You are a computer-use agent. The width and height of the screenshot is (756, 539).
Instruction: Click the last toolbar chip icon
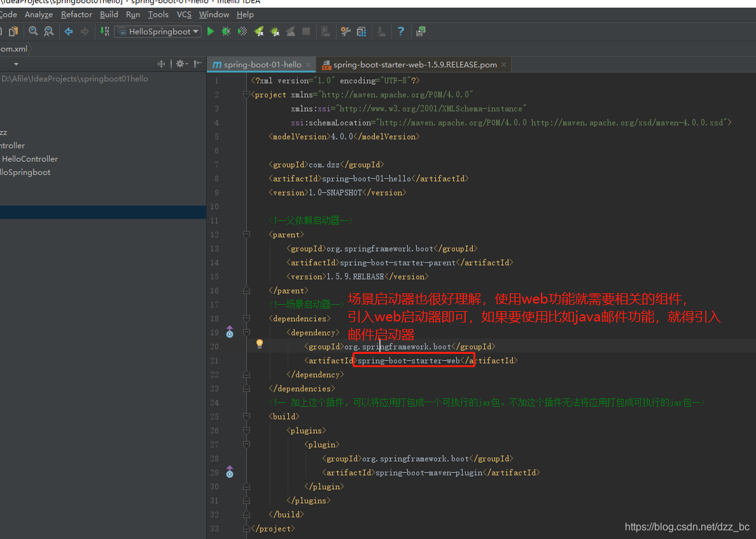[421, 31]
